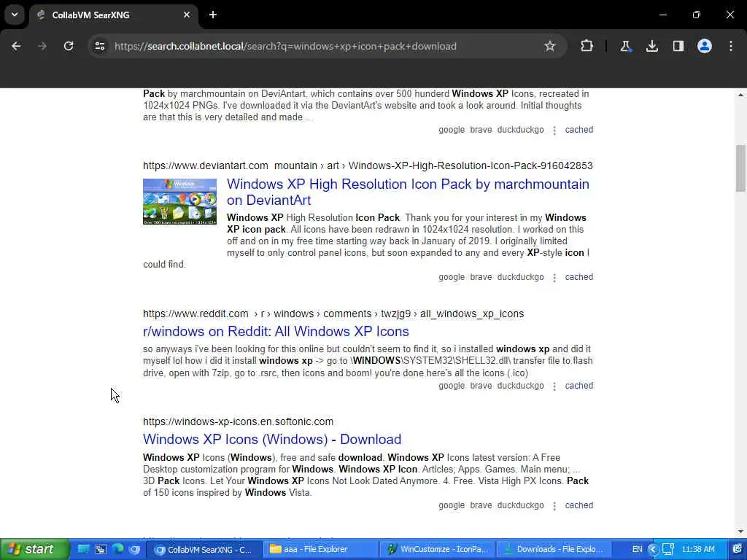
Task: Click the forward navigation arrow
Action: click(42, 46)
